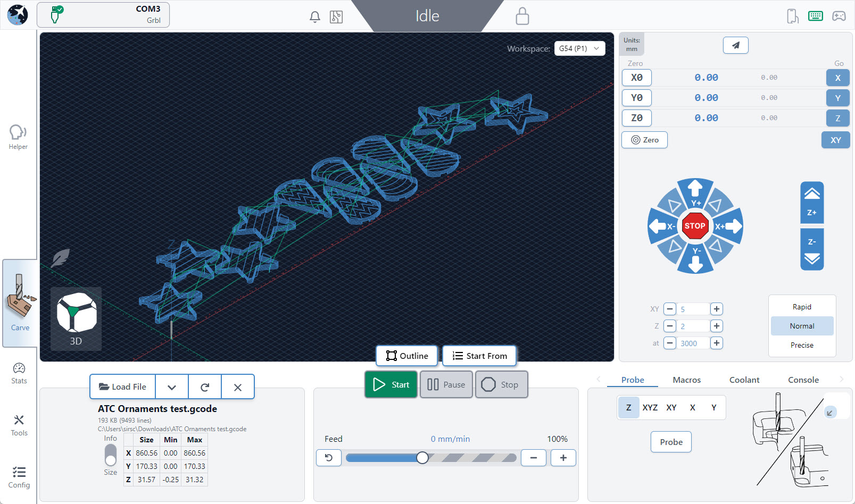Image resolution: width=855 pixels, height=504 pixels.
Task: Open the Console tab
Action: coord(803,380)
